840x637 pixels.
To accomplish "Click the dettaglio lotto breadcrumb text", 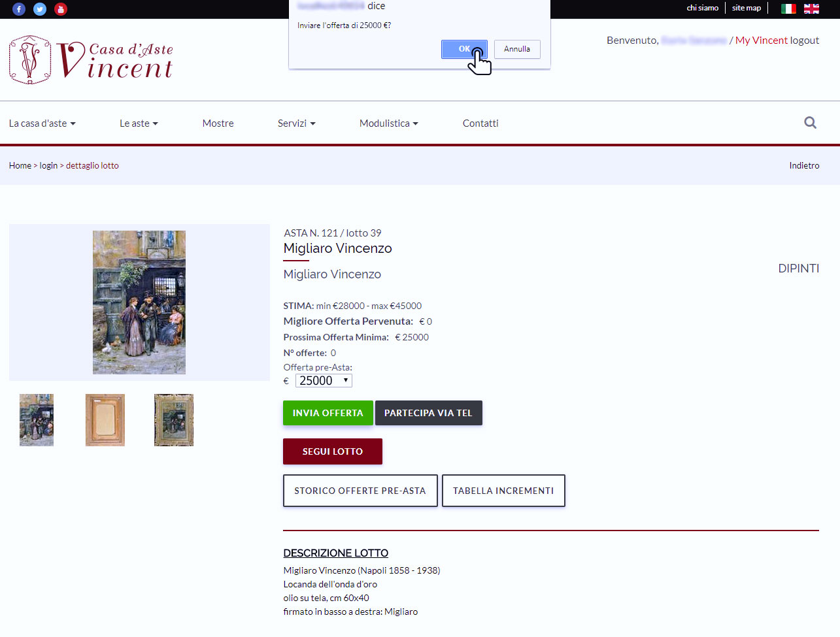I will point(92,166).
